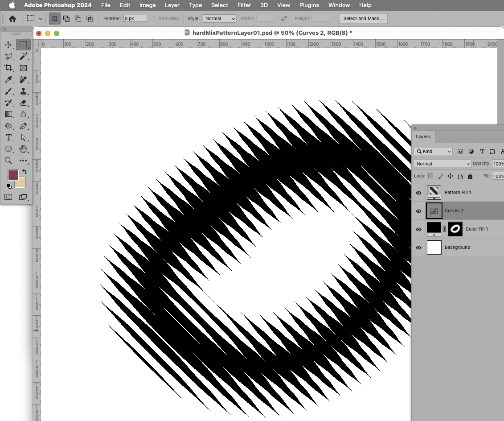Image resolution: width=504 pixels, height=421 pixels.
Task: Activate the Zoom tool
Action: (x=8, y=161)
